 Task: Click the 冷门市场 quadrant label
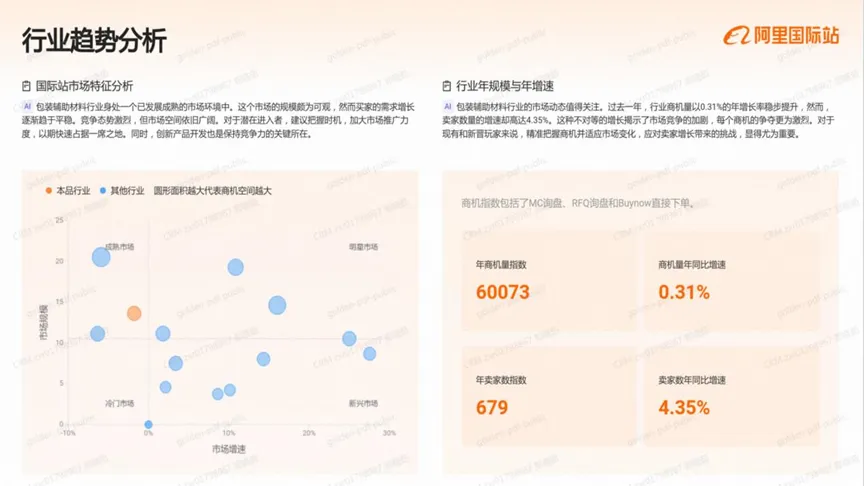120,403
